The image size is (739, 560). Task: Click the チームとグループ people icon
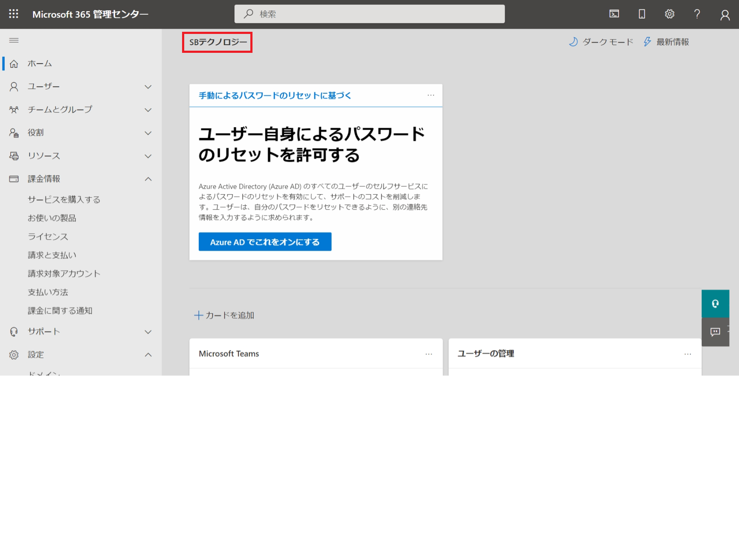(x=14, y=110)
